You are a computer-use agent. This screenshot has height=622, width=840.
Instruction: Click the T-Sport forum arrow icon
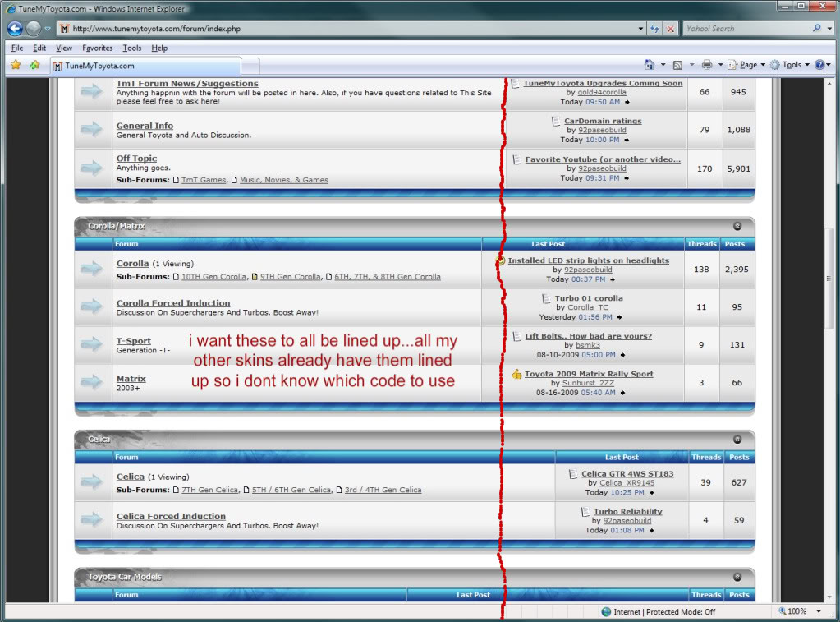coord(92,343)
